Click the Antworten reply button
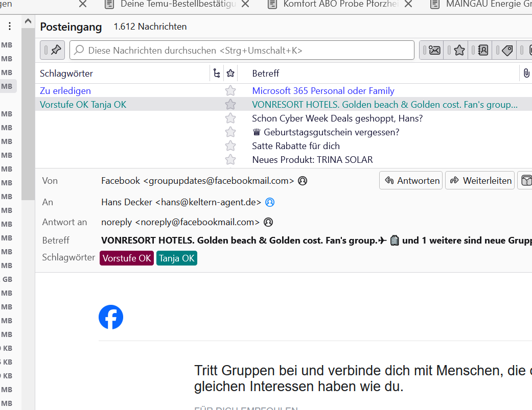 pyautogui.click(x=411, y=181)
